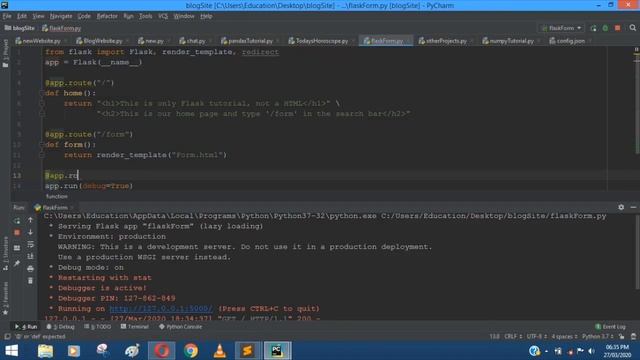
Task: Open the Python Console bottom tab
Action: (x=180, y=327)
